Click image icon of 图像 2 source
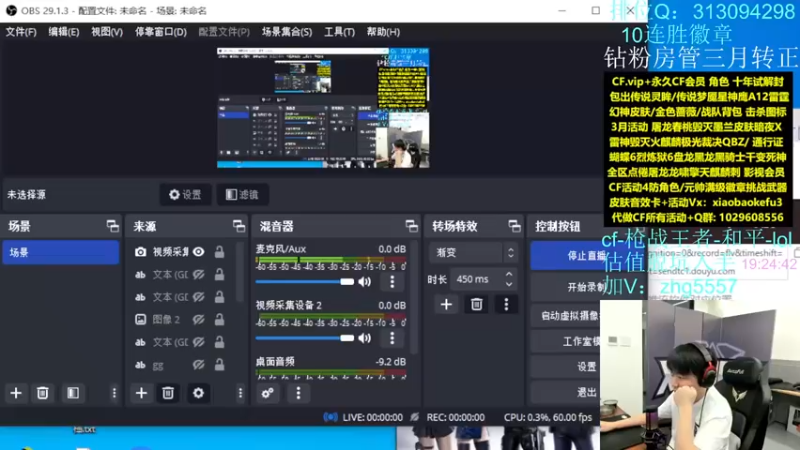Viewport: 800px width, 450px height. 140,319
